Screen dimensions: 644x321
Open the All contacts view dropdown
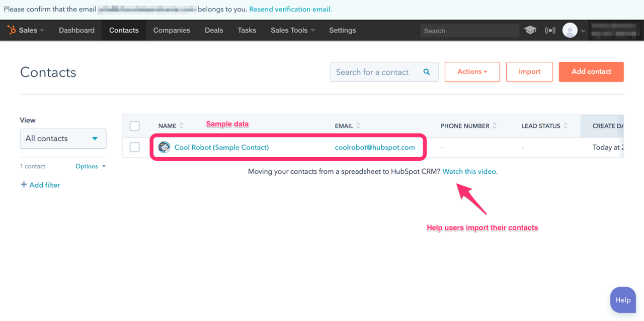pyautogui.click(x=63, y=139)
